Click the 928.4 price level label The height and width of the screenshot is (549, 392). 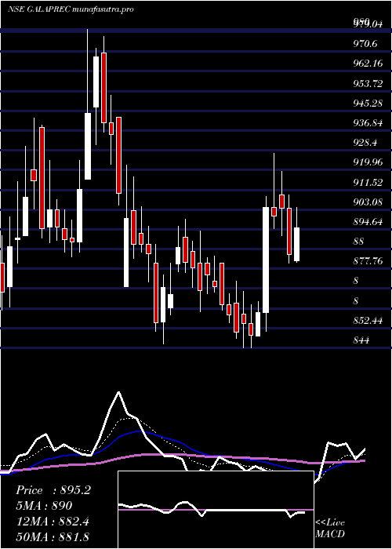pos(367,143)
